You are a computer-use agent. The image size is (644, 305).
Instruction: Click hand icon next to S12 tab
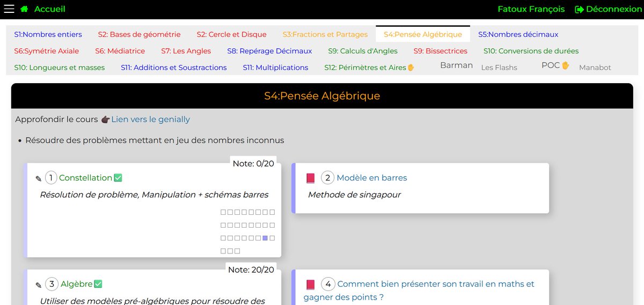[x=411, y=68]
